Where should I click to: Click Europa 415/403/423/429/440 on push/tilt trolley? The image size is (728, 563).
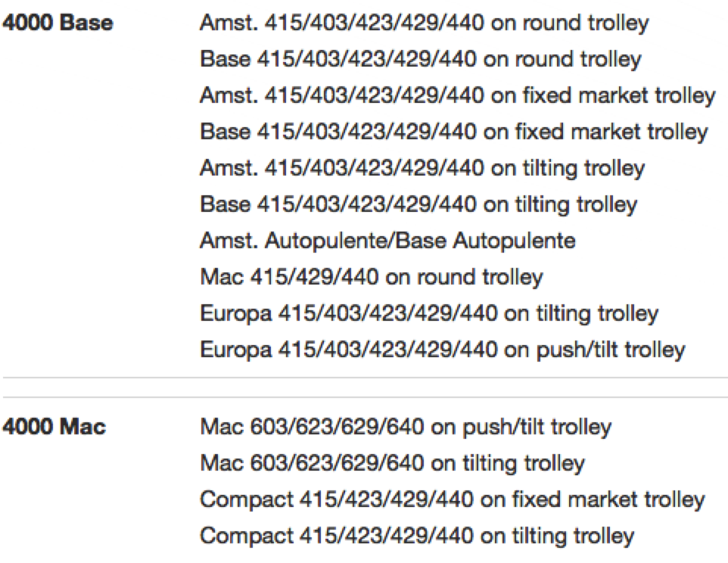pos(443,350)
